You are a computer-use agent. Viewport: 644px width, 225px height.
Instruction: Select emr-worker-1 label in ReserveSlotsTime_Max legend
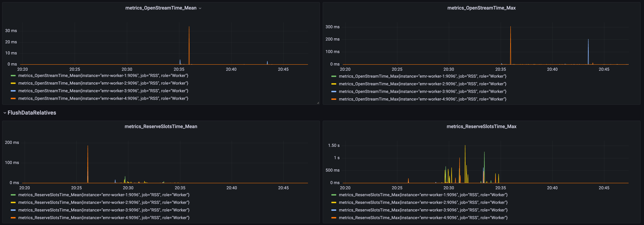pos(423,195)
